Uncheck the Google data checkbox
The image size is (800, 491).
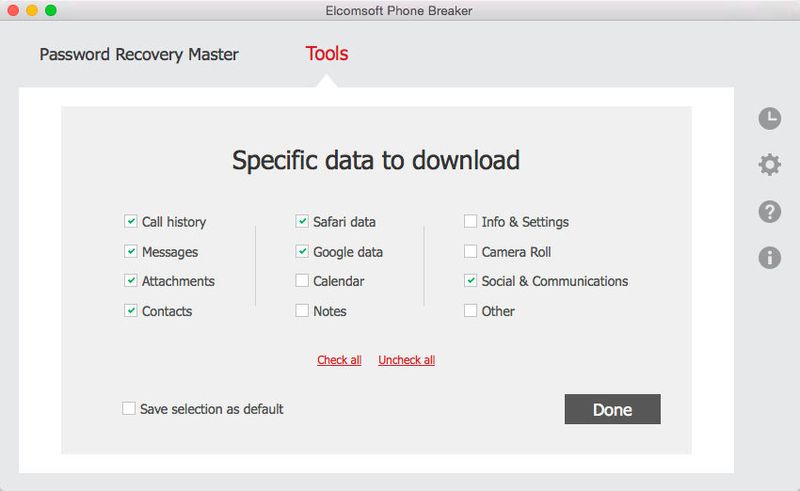302,251
